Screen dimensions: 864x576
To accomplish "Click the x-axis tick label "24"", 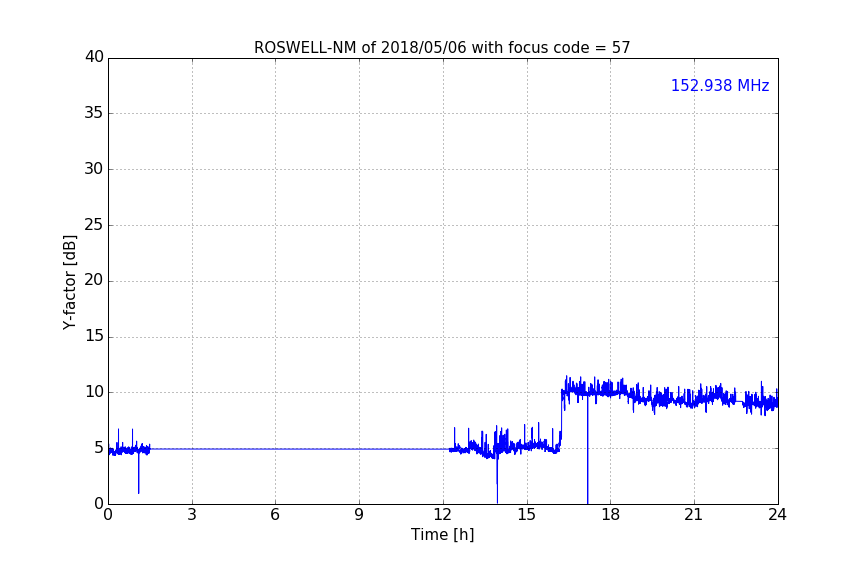I will pyautogui.click(x=777, y=515).
